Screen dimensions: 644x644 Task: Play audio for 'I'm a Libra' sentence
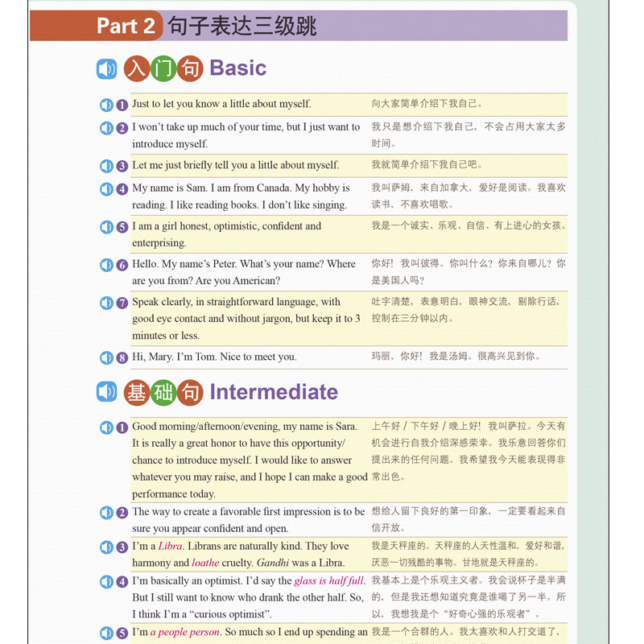(x=107, y=547)
